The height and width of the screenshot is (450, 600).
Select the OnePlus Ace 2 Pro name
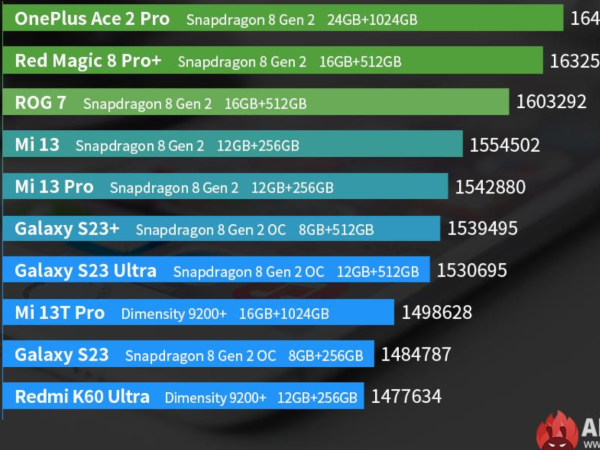92,19
